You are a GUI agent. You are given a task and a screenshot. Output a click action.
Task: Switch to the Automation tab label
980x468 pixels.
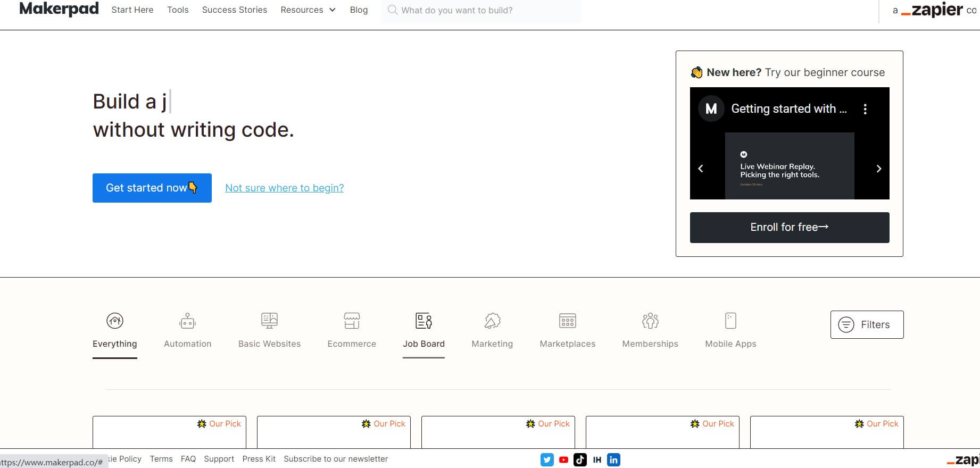pyautogui.click(x=187, y=344)
